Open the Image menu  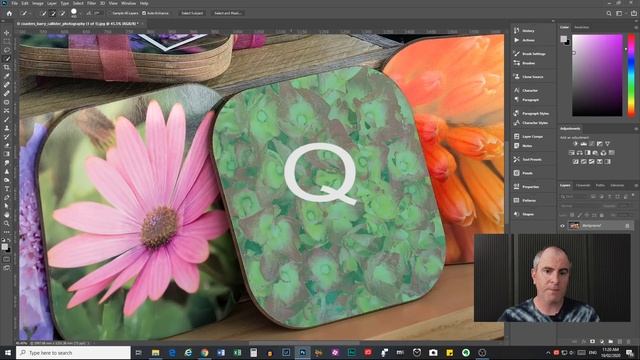click(x=38, y=3)
